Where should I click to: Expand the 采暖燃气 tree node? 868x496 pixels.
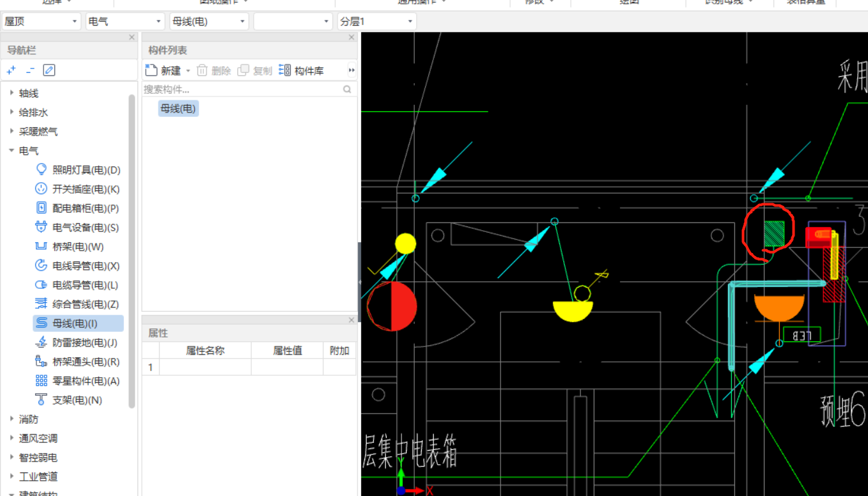[x=12, y=132]
